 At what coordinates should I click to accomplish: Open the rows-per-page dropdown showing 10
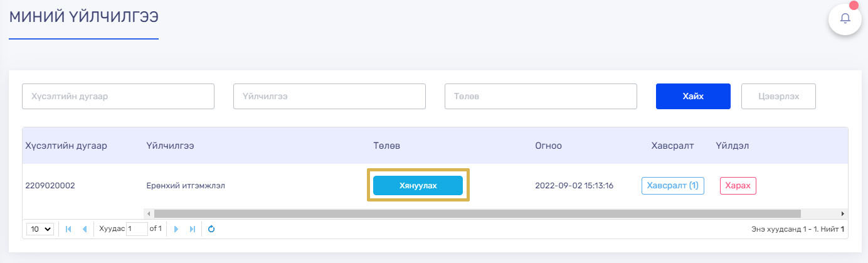[x=40, y=229]
